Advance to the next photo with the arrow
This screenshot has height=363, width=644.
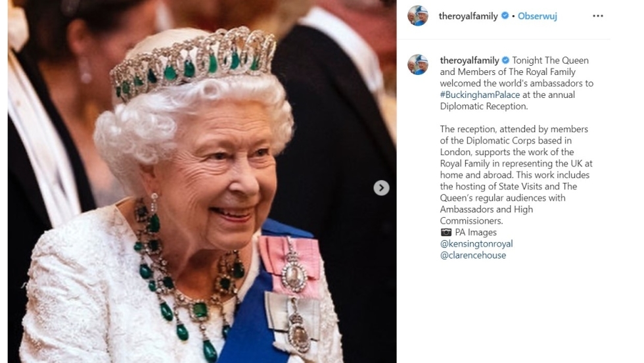click(381, 188)
